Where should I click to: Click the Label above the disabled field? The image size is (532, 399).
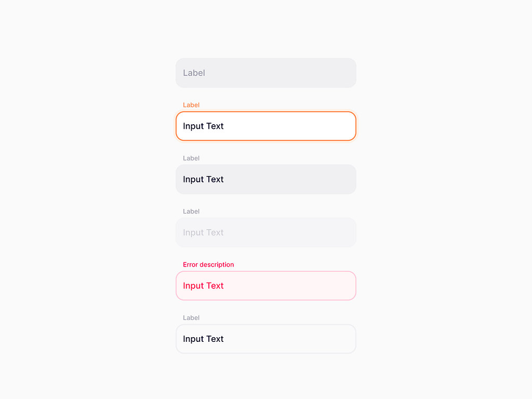pos(191,211)
